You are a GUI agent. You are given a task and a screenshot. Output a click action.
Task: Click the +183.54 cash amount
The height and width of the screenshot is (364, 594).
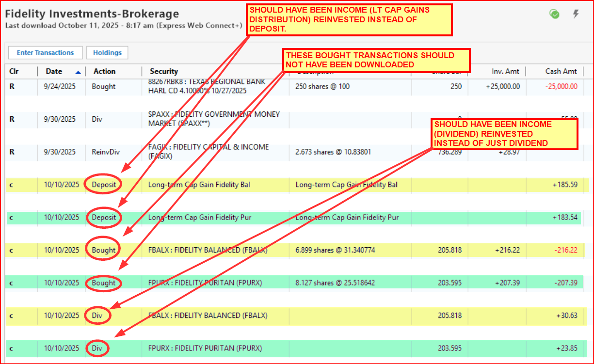tap(564, 217)
